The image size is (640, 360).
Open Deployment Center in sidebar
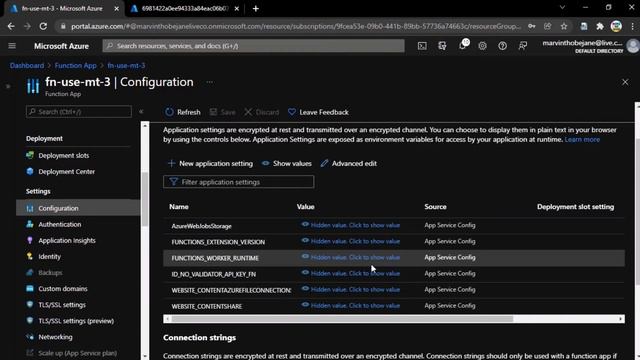click(67, 172)
